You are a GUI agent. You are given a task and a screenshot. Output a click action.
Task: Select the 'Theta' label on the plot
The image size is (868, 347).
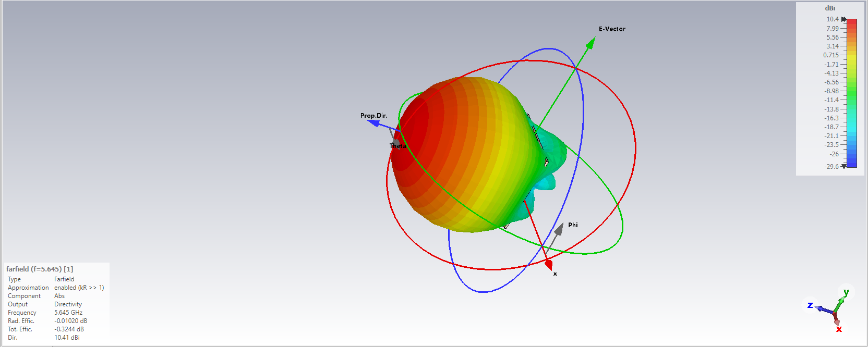point(398,146)
